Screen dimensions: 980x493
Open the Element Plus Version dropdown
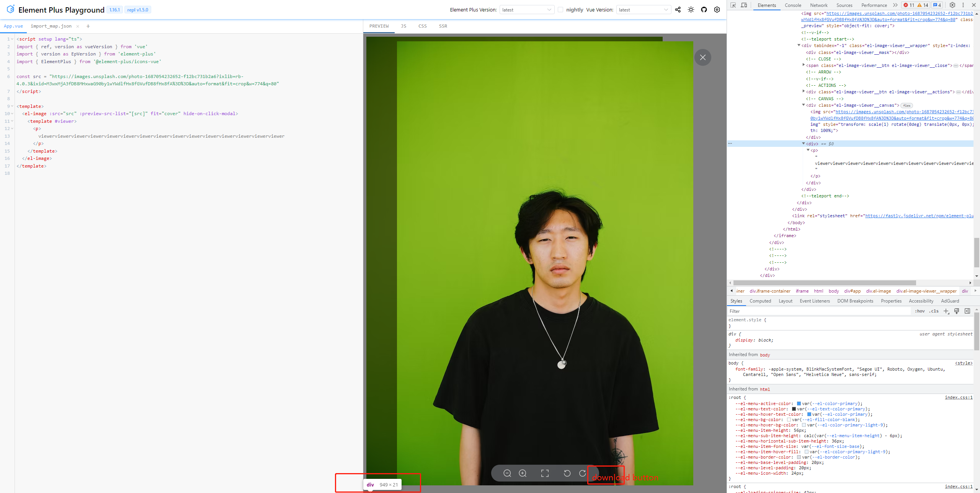coord(527,10)
